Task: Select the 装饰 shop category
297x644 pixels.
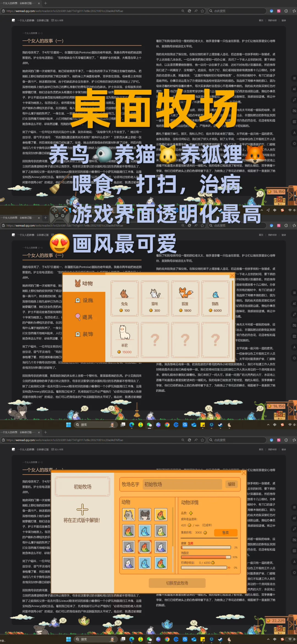Action: 84,334
